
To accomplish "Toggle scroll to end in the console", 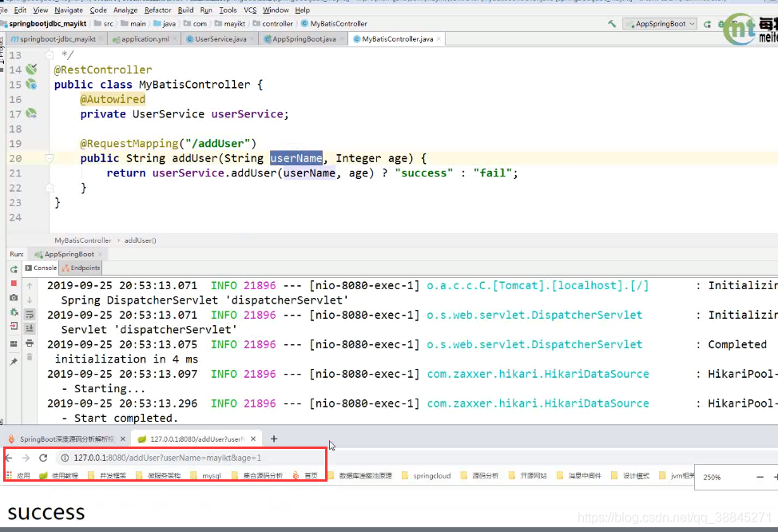I will coord(30,328).
